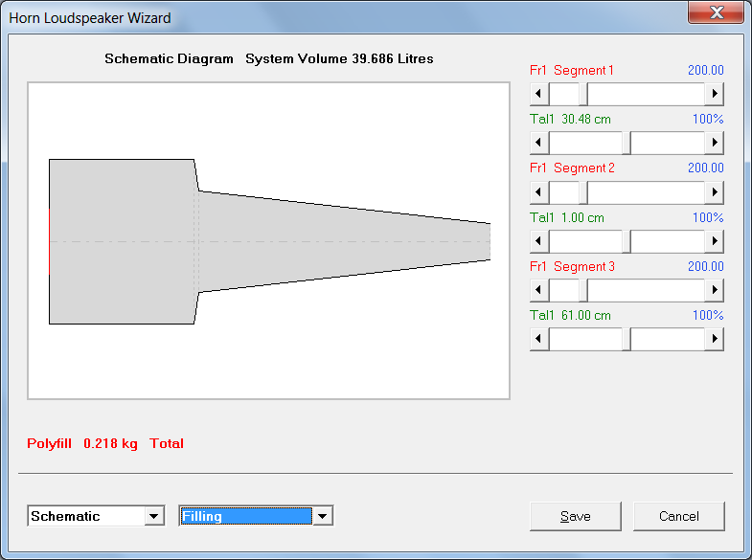Click the 'Tal1 30.48 cm' label
The height and width of the screenshot is (560, 752).
tap(570, 120)
